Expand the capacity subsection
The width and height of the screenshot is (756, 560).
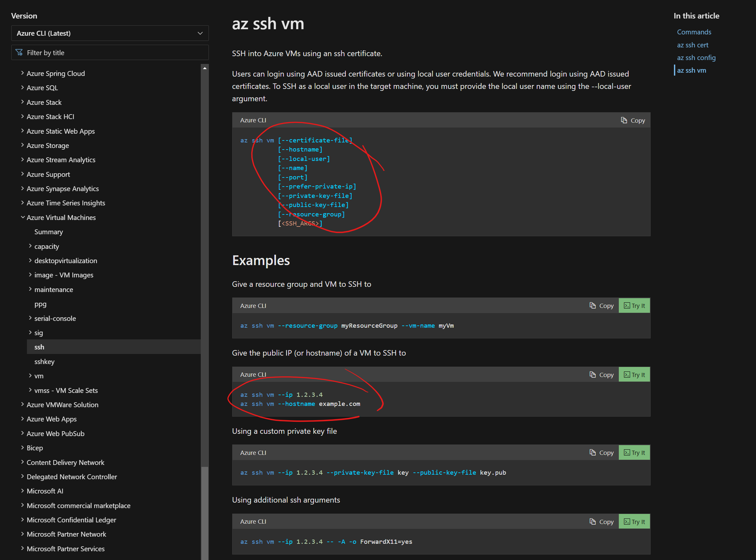(30, 246)
